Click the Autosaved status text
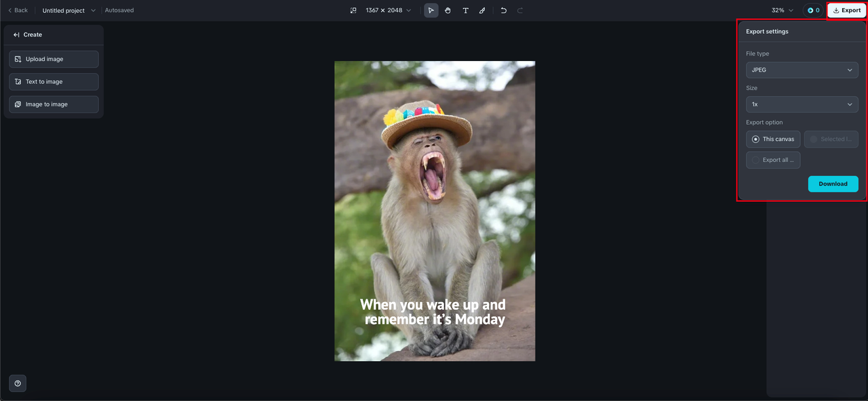Image resolution: width=868 pixels, height=401 pixels. pos(119,10)
